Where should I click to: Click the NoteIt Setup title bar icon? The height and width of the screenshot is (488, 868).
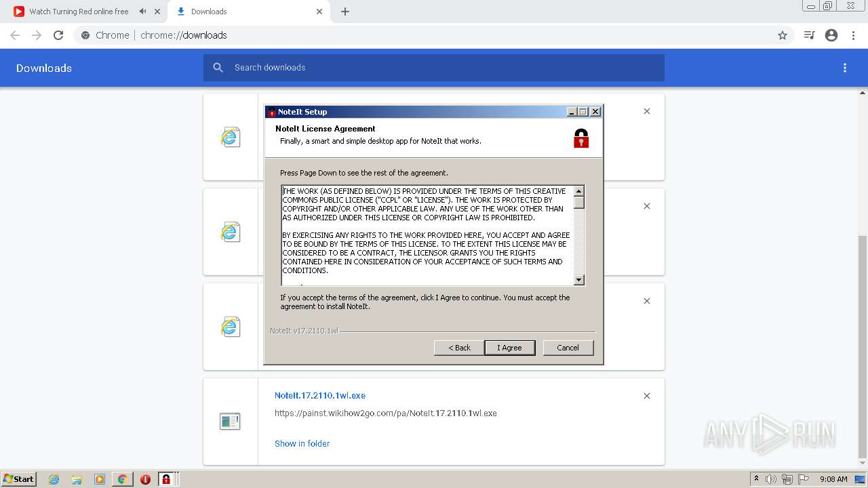click(272, 112)
